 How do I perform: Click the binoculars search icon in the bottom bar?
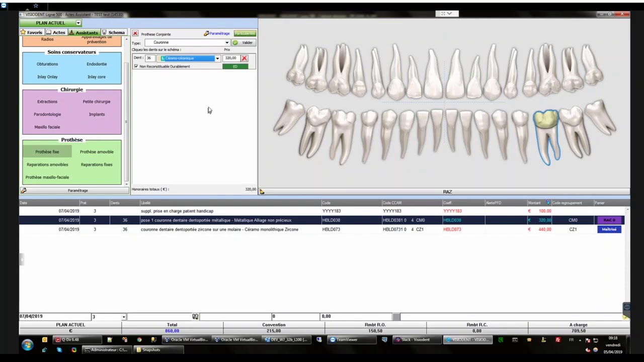(195, 316)
